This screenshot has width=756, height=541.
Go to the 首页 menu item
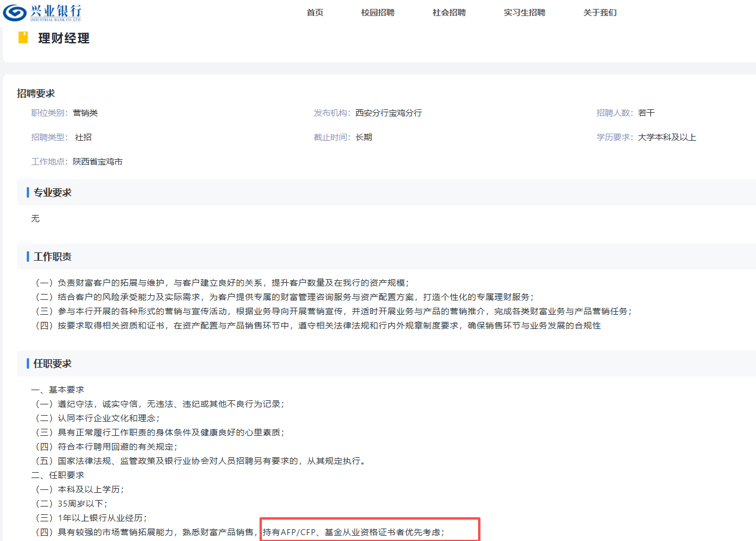point(315,12)
